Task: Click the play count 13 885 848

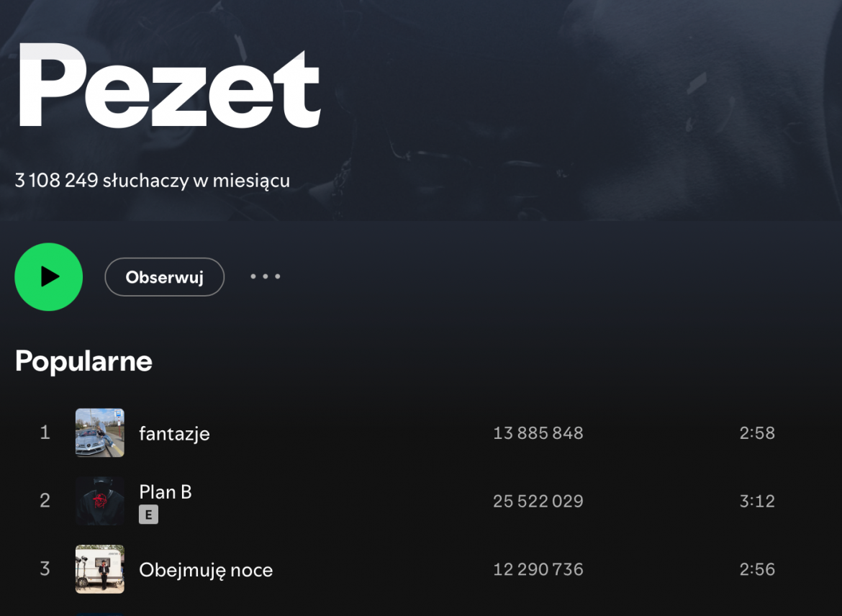Action: [x=538, y=433]
